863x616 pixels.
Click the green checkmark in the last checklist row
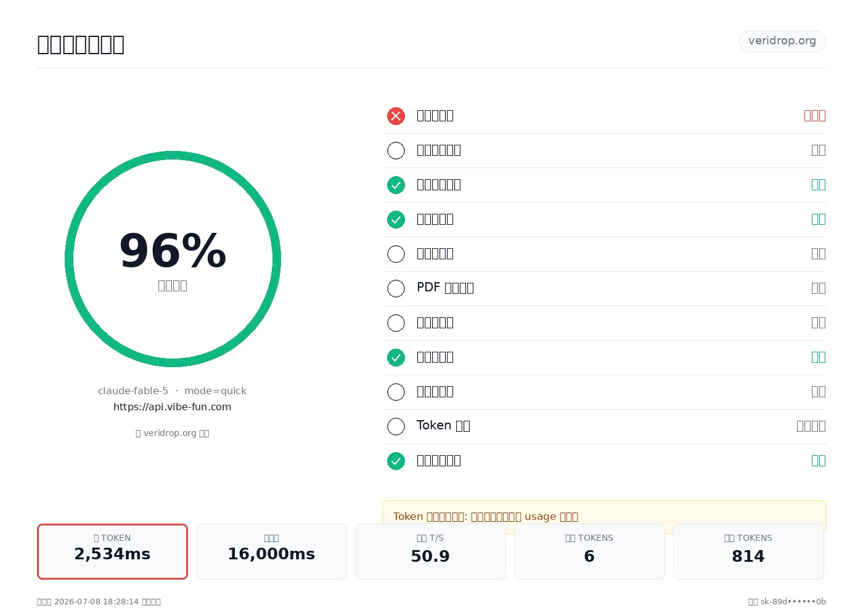396,461
